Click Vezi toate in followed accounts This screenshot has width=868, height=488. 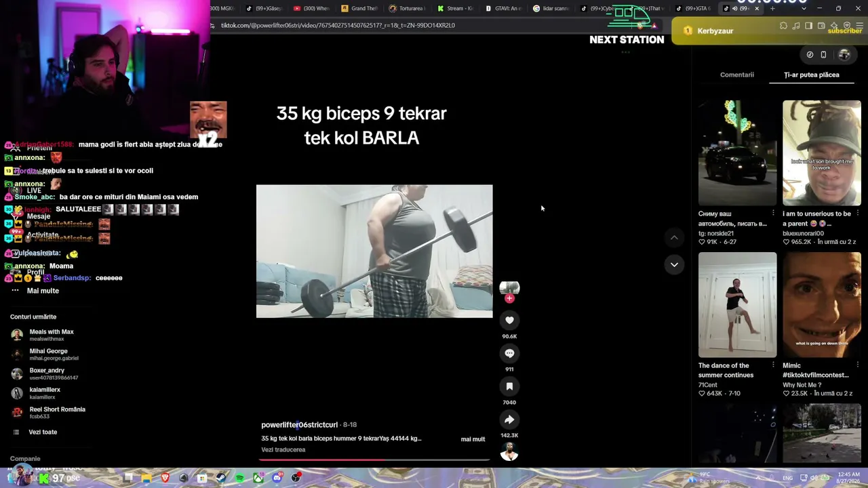coord(43,432)
